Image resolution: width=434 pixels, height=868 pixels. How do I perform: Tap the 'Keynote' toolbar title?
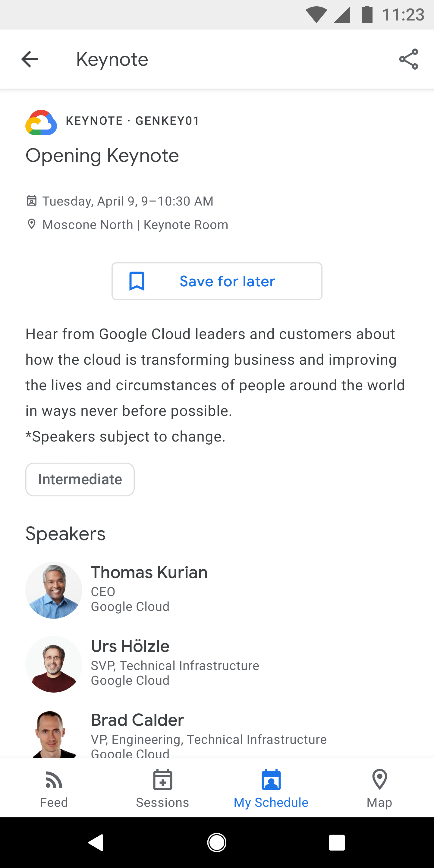112,59
